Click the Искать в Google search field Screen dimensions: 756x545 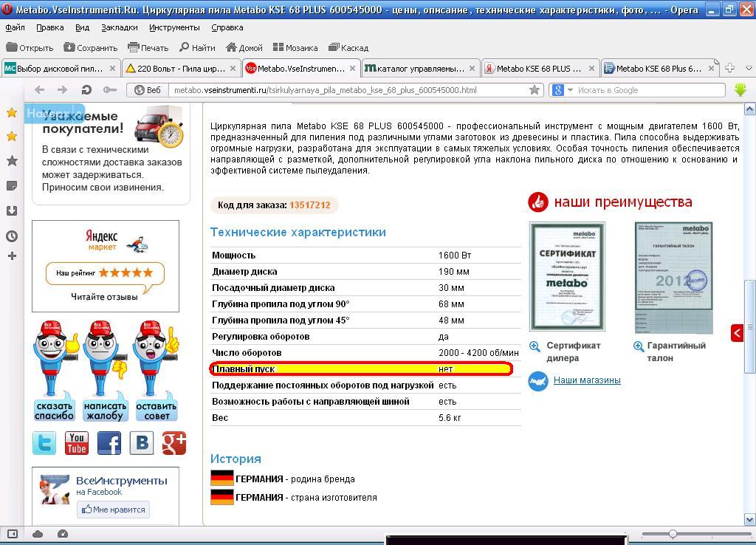pos(650,89)
